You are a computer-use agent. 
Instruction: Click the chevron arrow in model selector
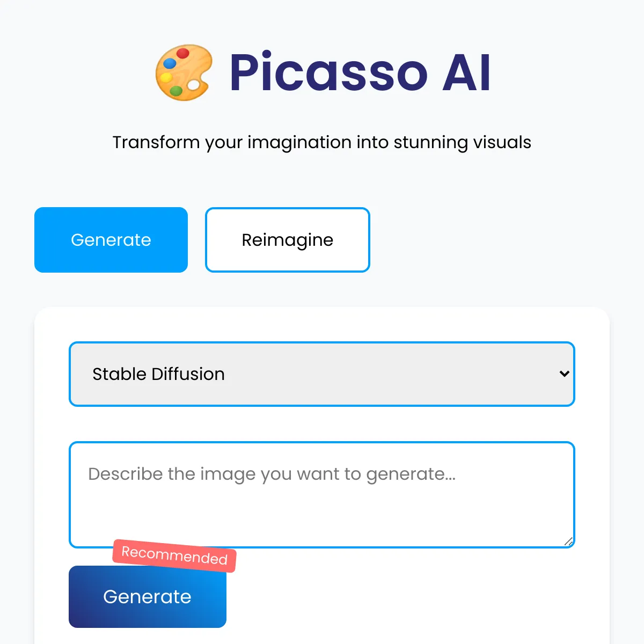point(564,374)
